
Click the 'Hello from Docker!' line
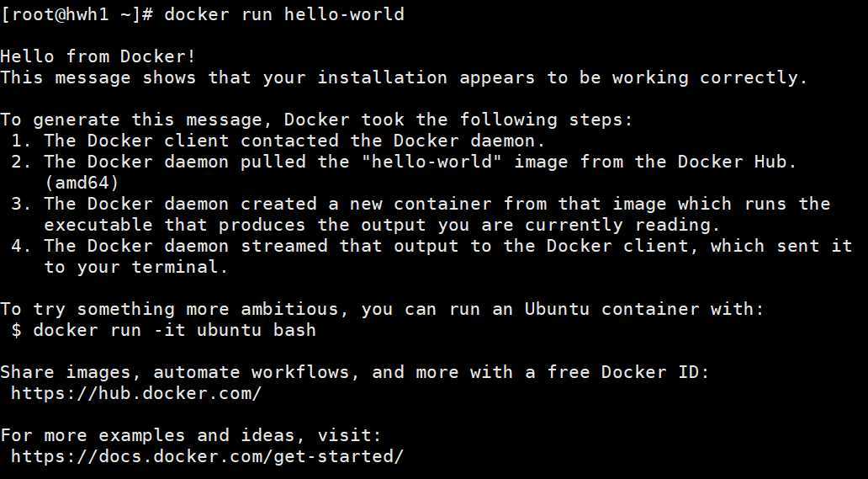(x=98, y=56)
